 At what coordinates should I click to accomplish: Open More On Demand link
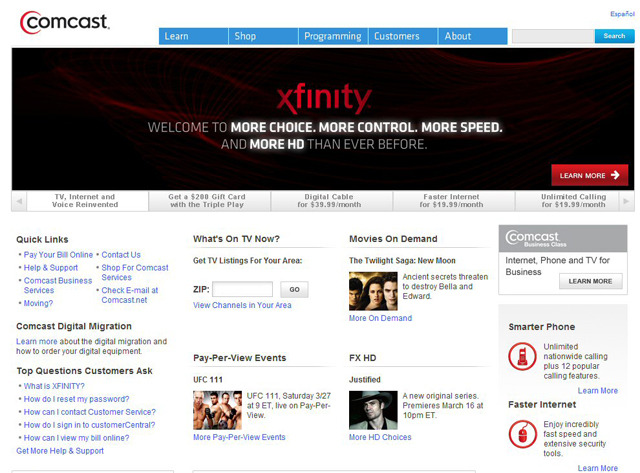(x=380, y=318)
